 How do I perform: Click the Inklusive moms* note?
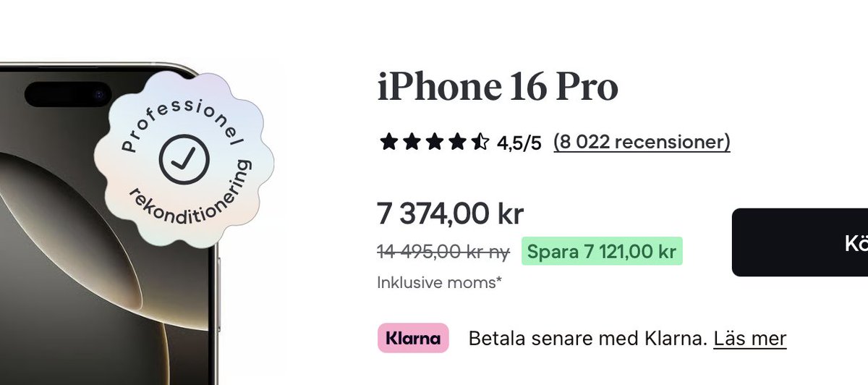point(439,282)
